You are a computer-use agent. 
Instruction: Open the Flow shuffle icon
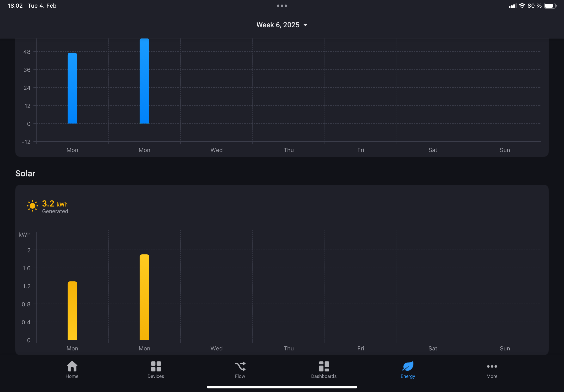point(240,366)
